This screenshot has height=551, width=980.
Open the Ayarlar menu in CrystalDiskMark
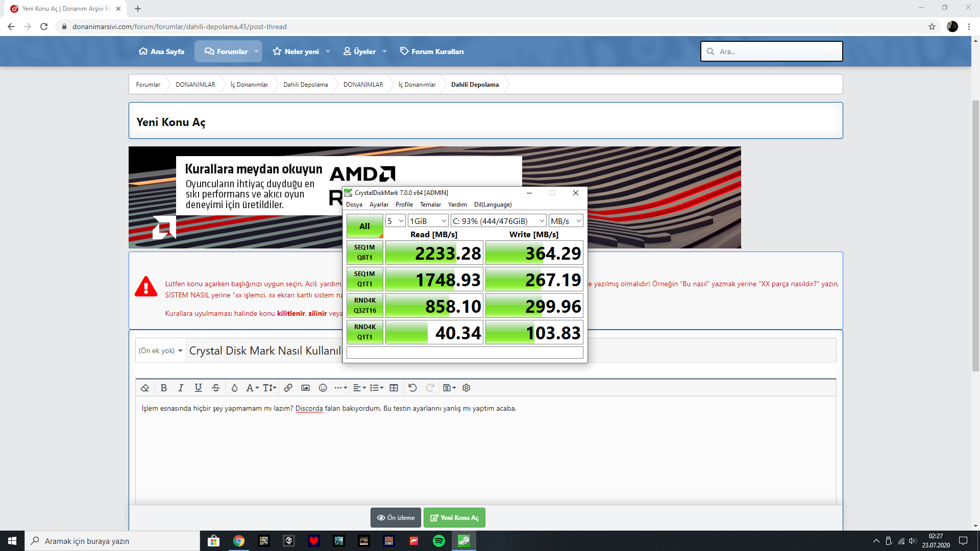(379, 205)
